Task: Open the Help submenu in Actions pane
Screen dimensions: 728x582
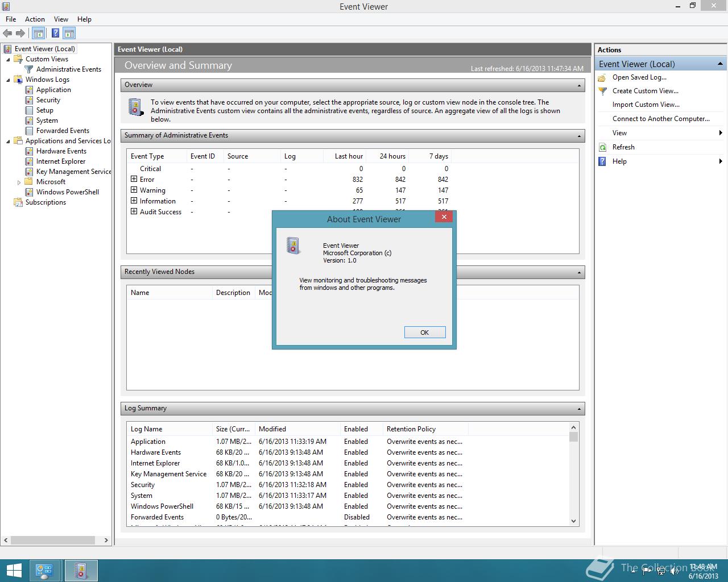Action: [661, 161]
